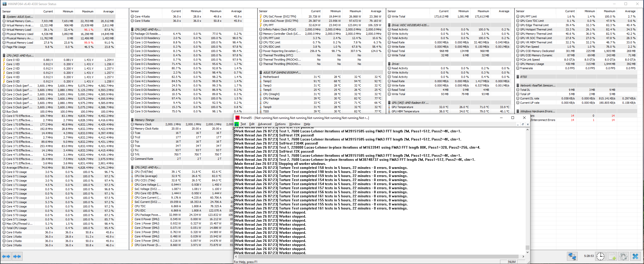Open the Help menu in Prime95
The width and height of the screenshot is (644, 264).
[x=307, y=124]
